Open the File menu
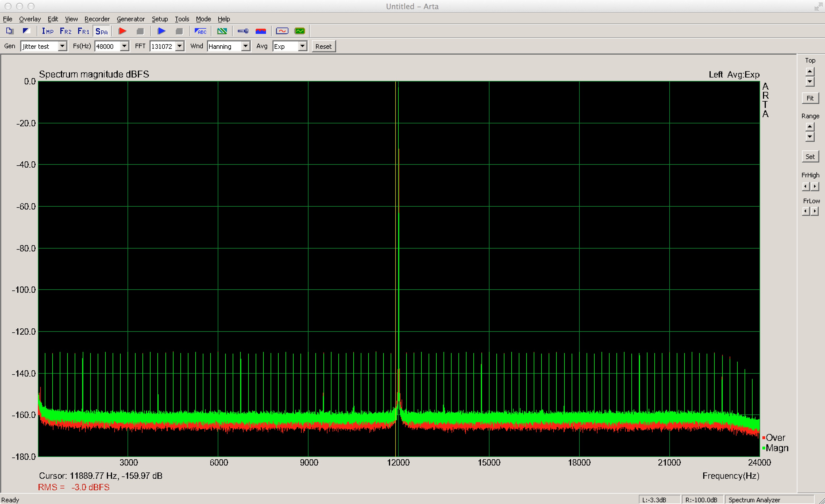Viewport: 825px width, 504px height. (x=7, y=19)
